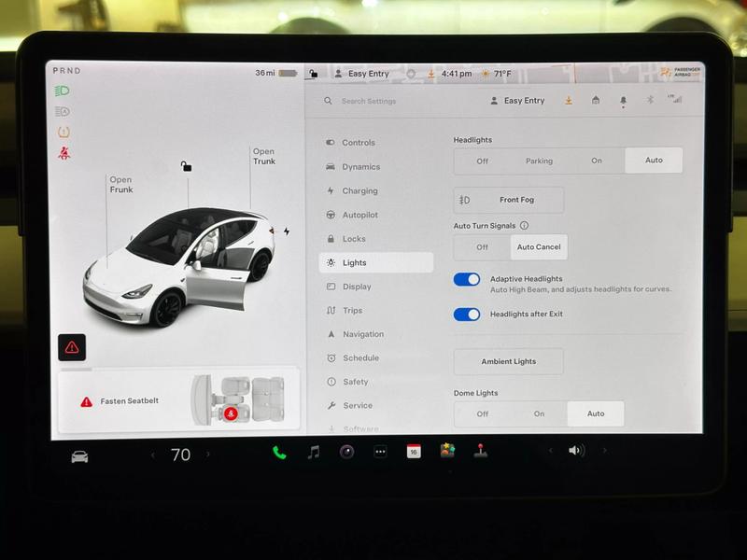Tap the three-dot app launcher icon
Viewport: 747px width, 560px height.
pos(380,453)
